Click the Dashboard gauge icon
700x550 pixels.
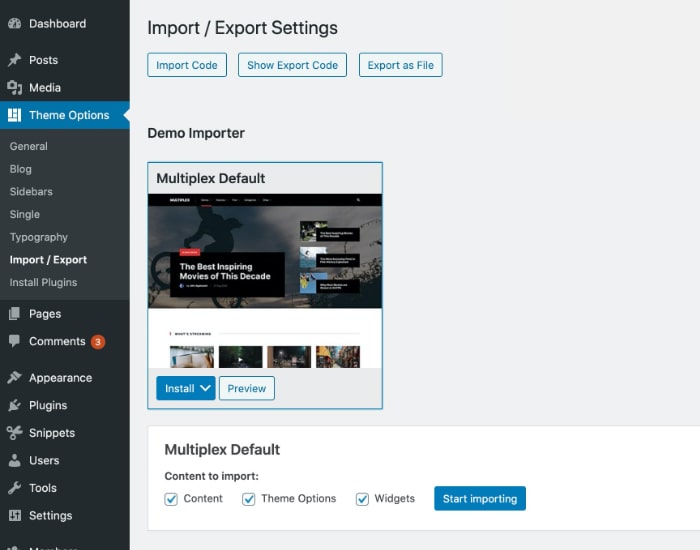pyautogui.click(x=14, y=24)
